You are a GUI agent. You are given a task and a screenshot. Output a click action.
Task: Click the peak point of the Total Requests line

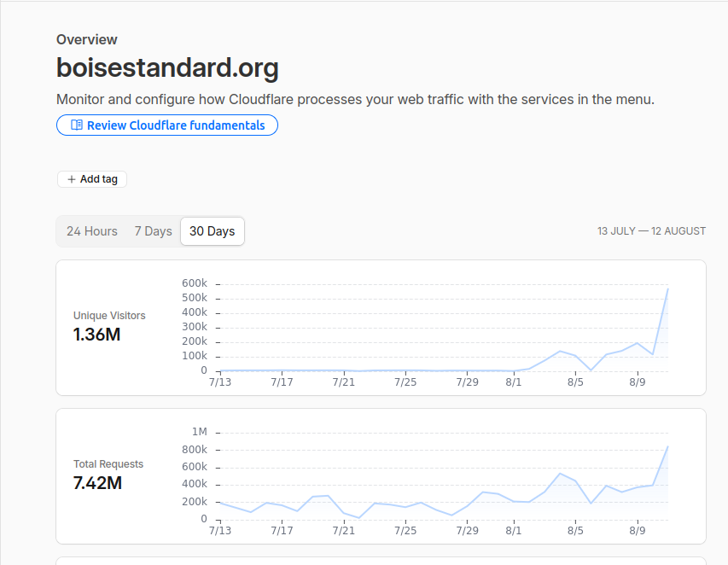[x=667, y=446]
